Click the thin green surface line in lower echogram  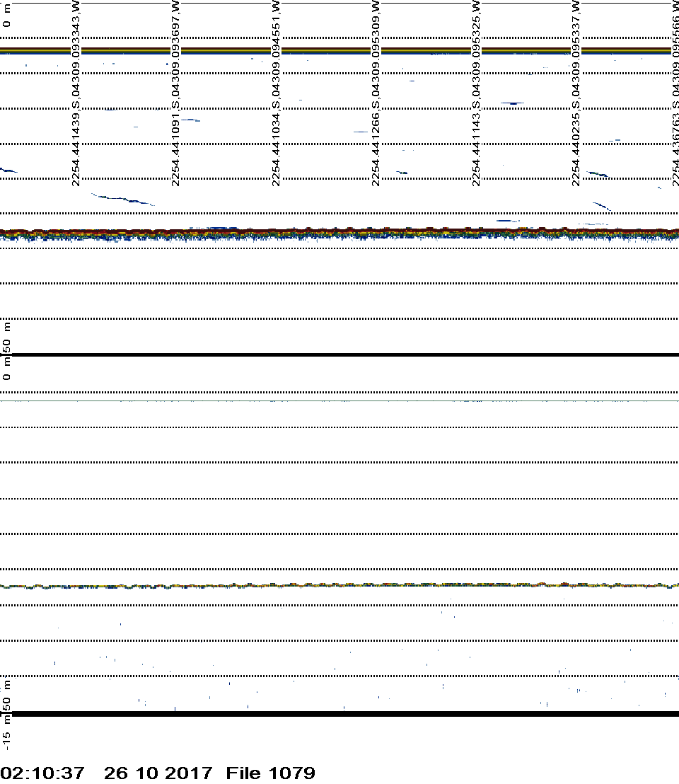(339, 400)
